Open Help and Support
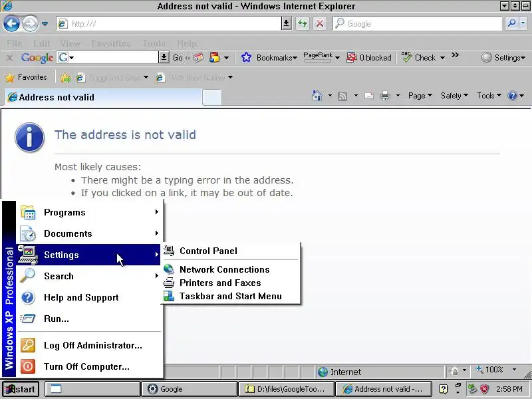Screen dimensions: 532x399 88,297
